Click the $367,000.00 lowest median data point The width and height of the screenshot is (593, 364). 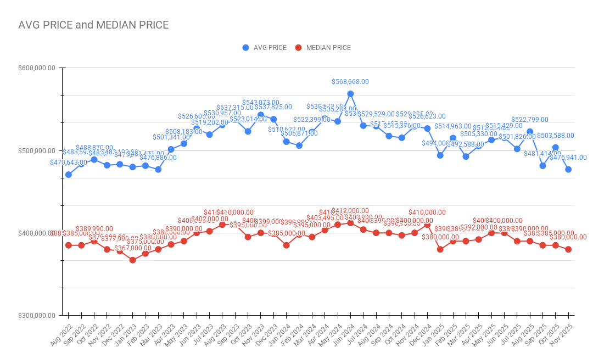[x=132, y=260]
